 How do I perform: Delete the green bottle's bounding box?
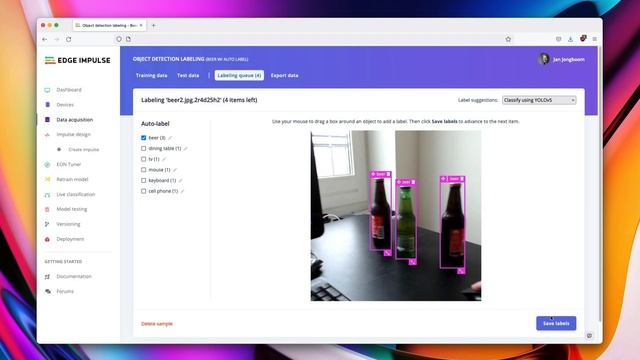[413, 182]
